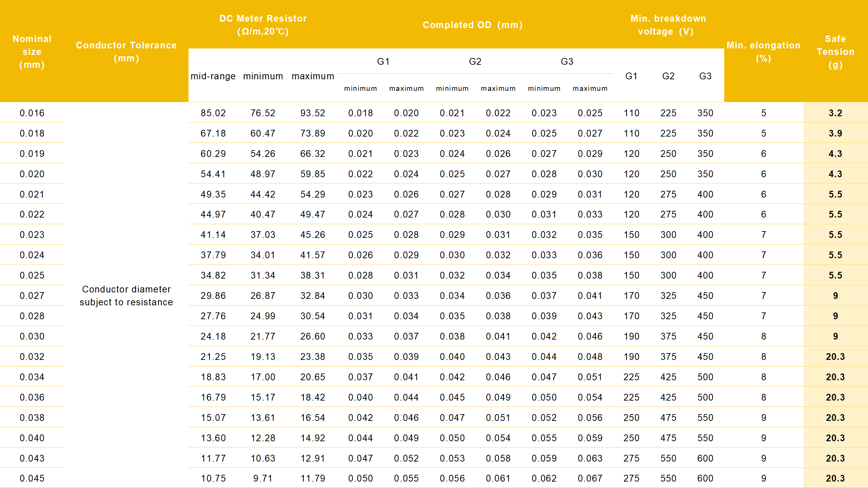Click maximum resistance value 93.52
Screen dimensions: 868x488
point(313,113)
